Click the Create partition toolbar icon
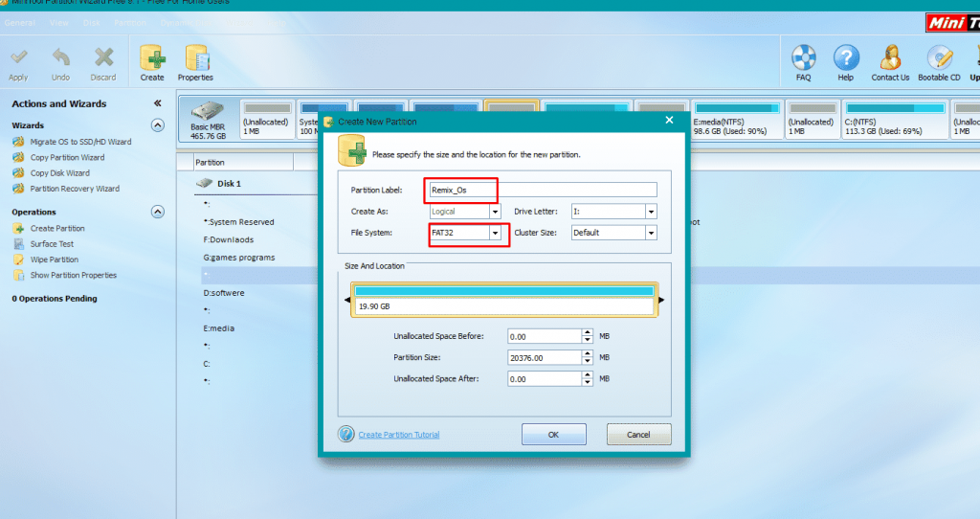Viewport: 980px width, 519px height. tap(152, 58)
